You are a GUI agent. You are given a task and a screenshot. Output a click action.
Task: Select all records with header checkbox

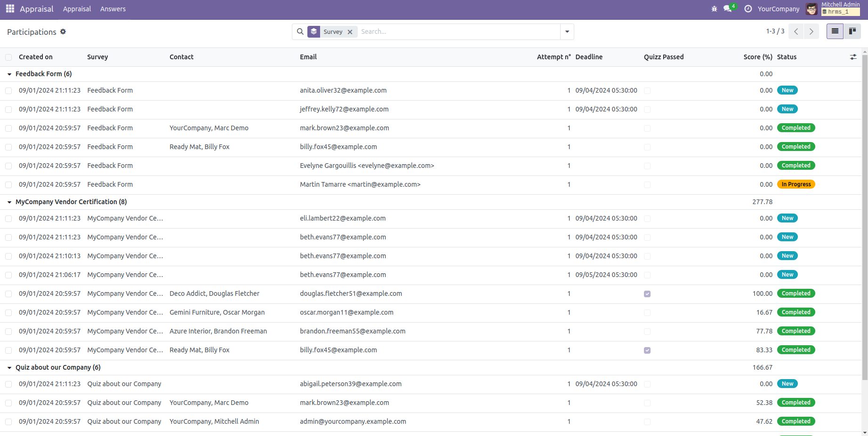[8, 57]
